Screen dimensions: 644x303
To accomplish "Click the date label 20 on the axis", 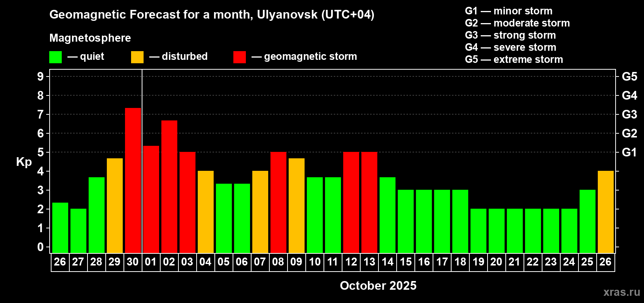I will click(496, 262).
